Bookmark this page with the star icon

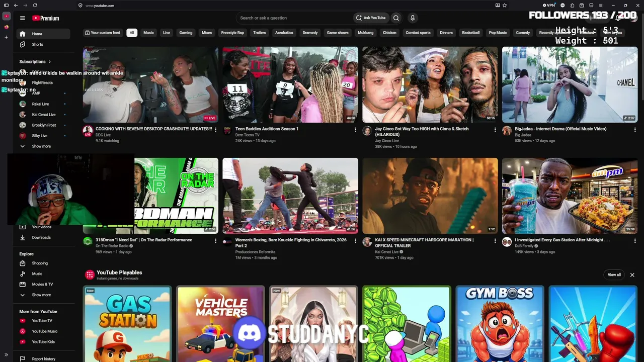click(x=505, y=6)
